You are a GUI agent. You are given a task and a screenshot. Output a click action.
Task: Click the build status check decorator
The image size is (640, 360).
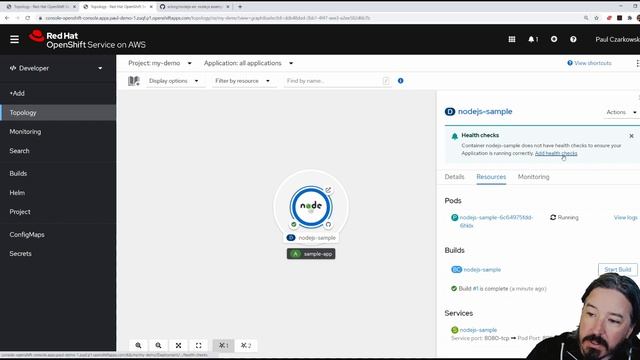(x=293, y=224)
